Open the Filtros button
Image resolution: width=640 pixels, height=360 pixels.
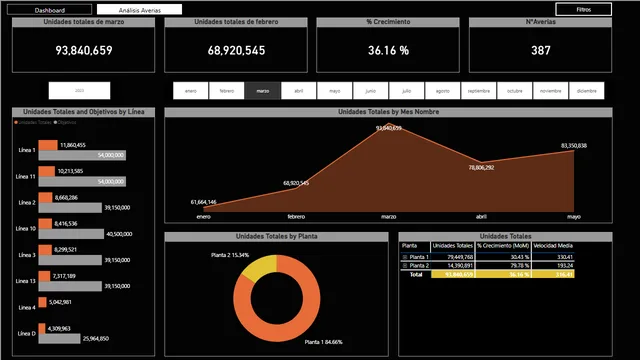[583, 9]
